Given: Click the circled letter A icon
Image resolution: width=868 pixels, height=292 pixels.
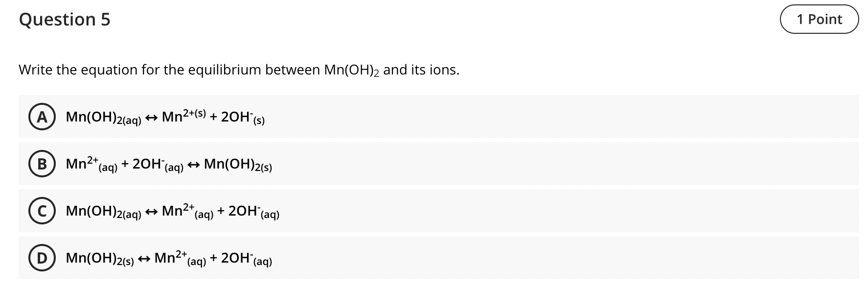Looking at the screenshot, I should 43,117.
